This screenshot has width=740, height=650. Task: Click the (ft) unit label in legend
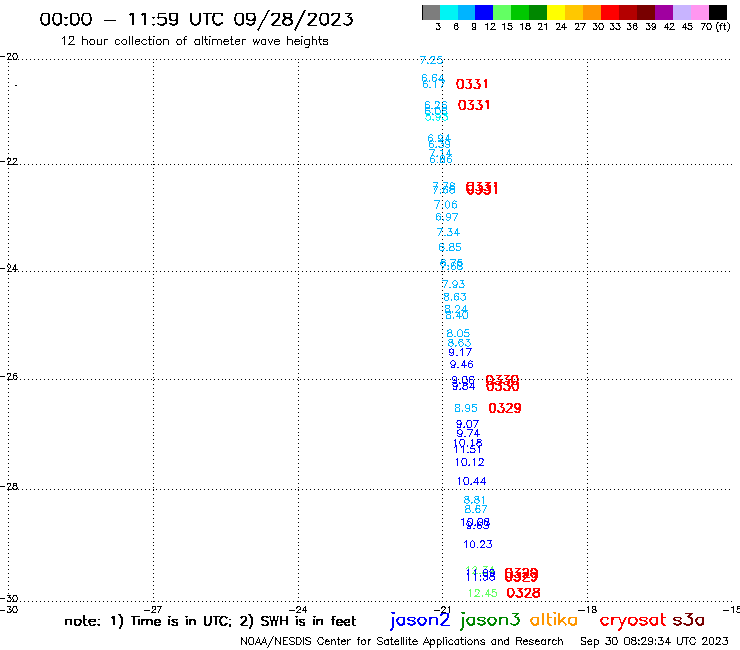click(723, 26)
